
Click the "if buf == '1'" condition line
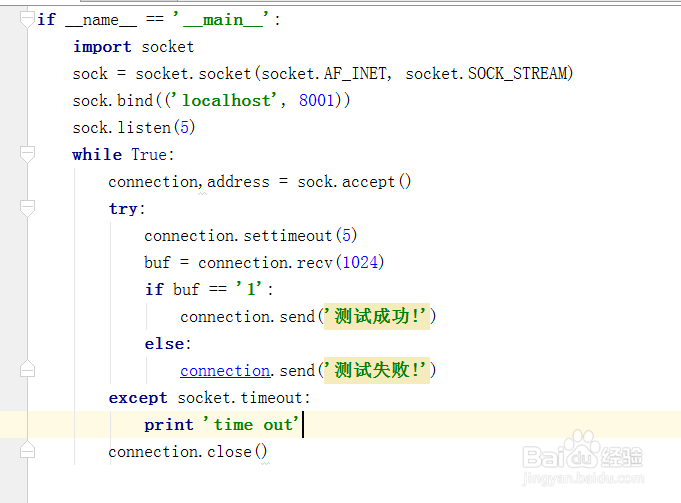click(209, 289)
